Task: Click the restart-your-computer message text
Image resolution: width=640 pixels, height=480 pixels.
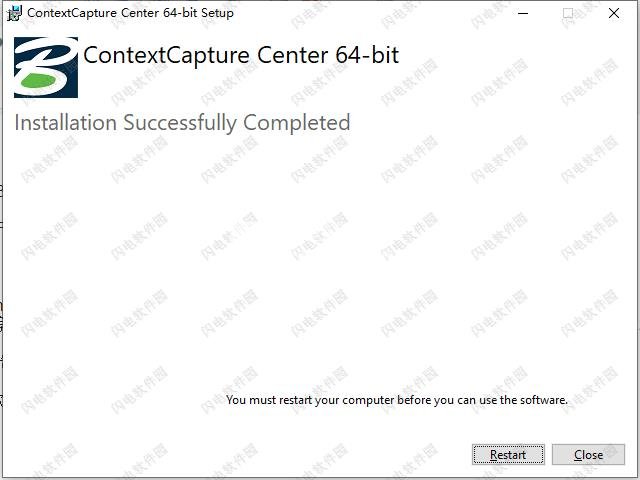Action: click(397, 400)
